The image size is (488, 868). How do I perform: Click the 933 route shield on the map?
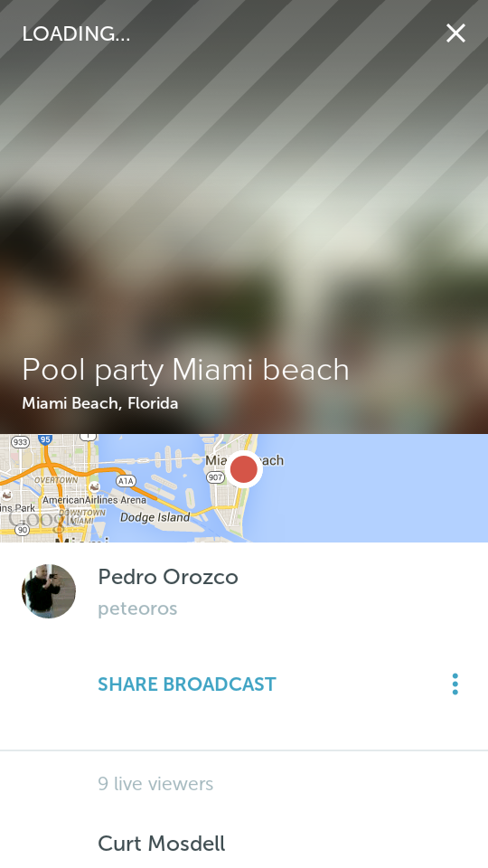[x=20, y=442]
